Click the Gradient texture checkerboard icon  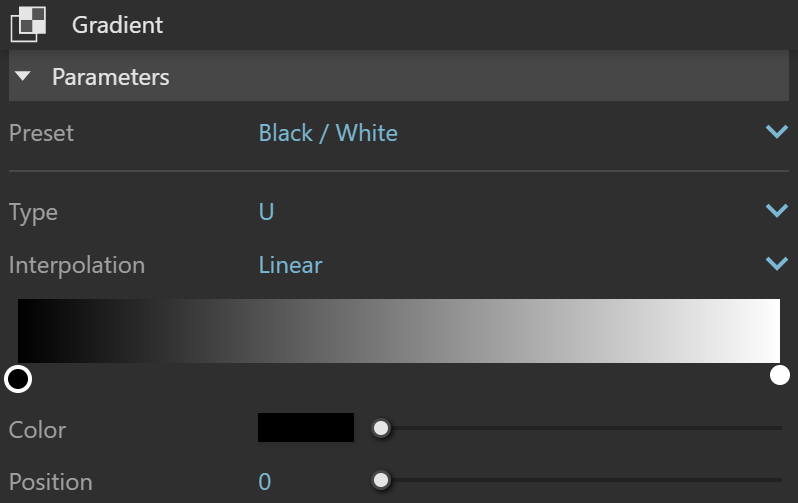tap(28, 24)
